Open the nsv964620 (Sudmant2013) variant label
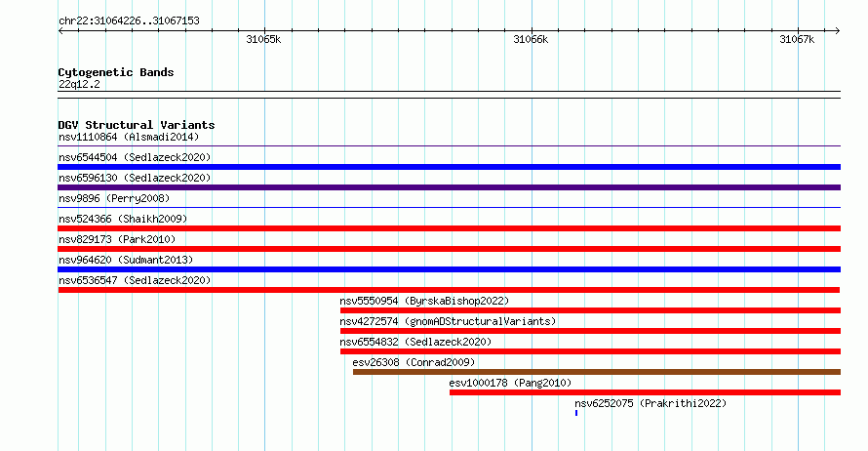 point(126,260)
